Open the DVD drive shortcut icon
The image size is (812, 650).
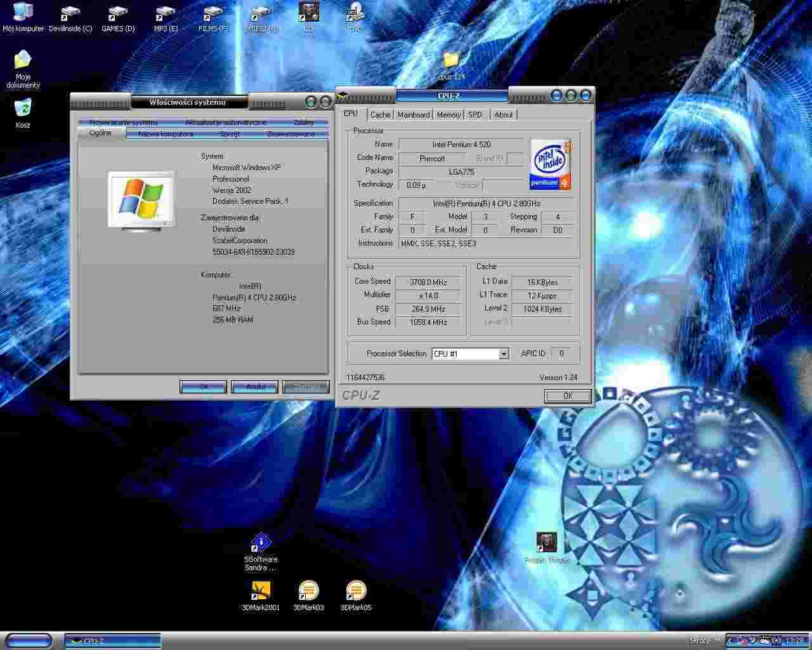355,17
